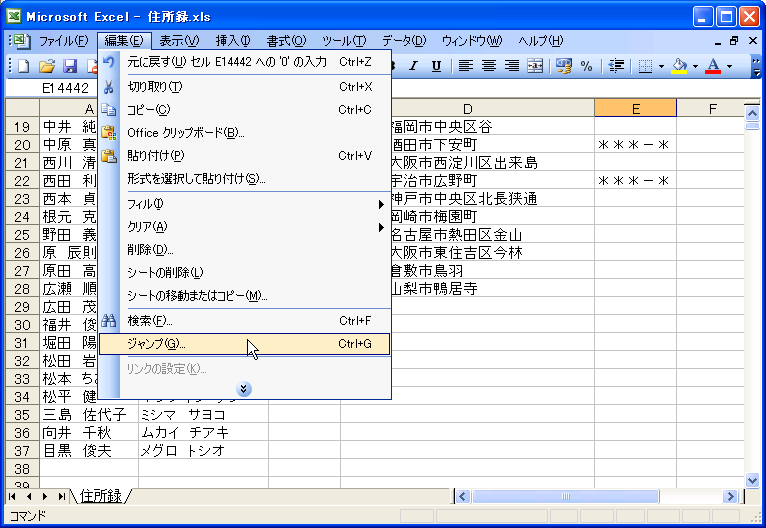Open the ファイル(F) menu
The width and height of the screenshot is (766, 528).
tap(64, 41)
